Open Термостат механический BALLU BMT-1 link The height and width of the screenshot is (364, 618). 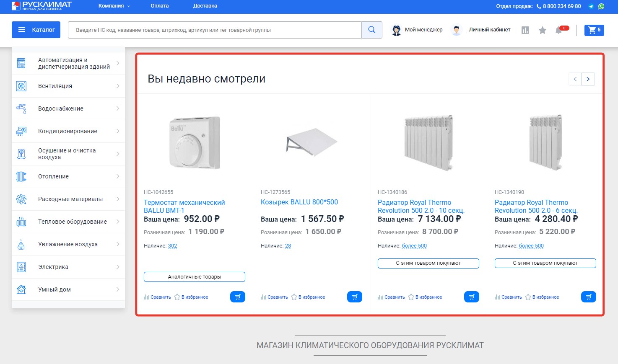tap(184, 207)
